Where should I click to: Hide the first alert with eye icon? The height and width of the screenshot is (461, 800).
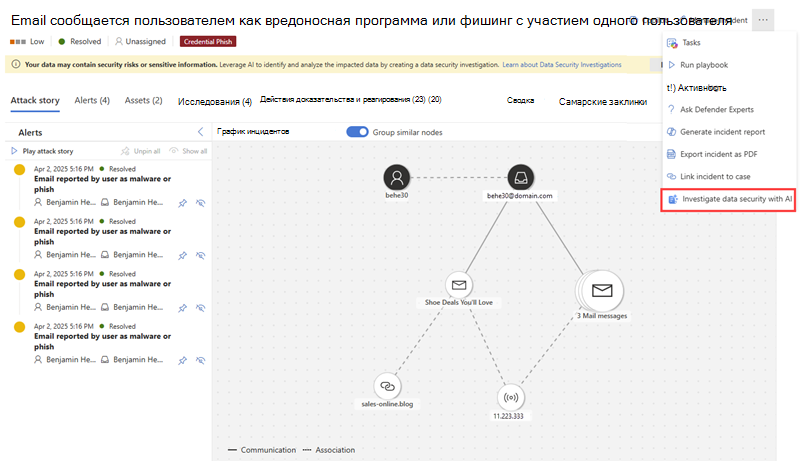point(201,203)
